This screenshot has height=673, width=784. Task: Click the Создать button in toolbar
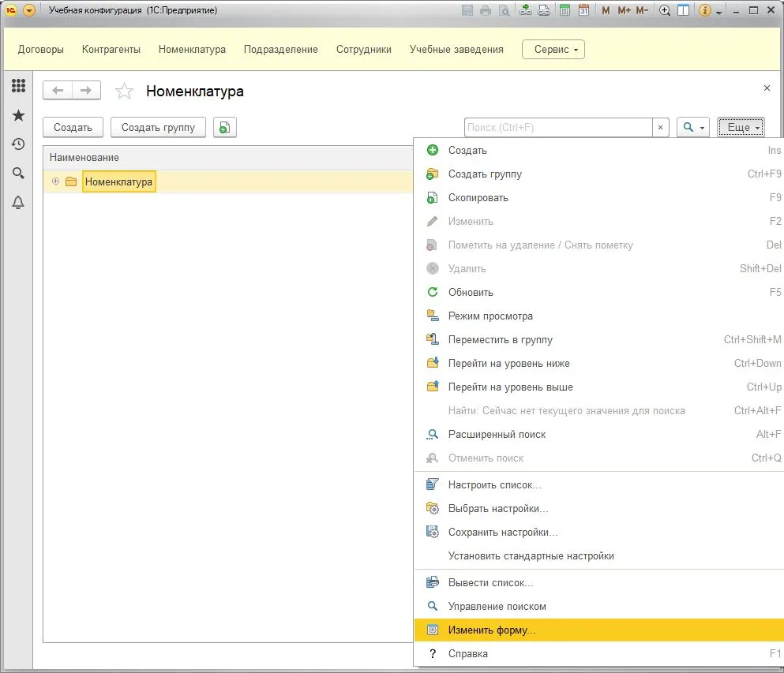coord(73,127)
